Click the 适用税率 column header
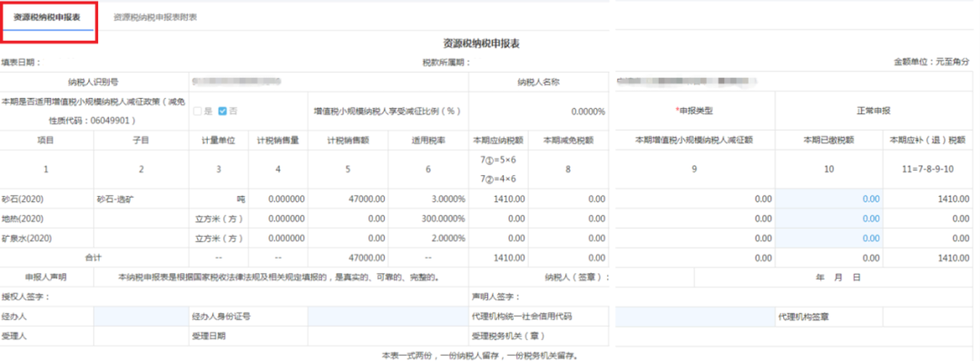The width and height of the screenshot is (980, 361). [x=428, y=140]
